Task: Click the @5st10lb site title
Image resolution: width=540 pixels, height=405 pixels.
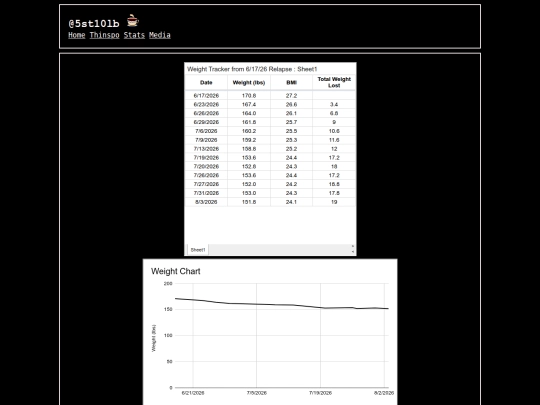Action: coord(94,23)
